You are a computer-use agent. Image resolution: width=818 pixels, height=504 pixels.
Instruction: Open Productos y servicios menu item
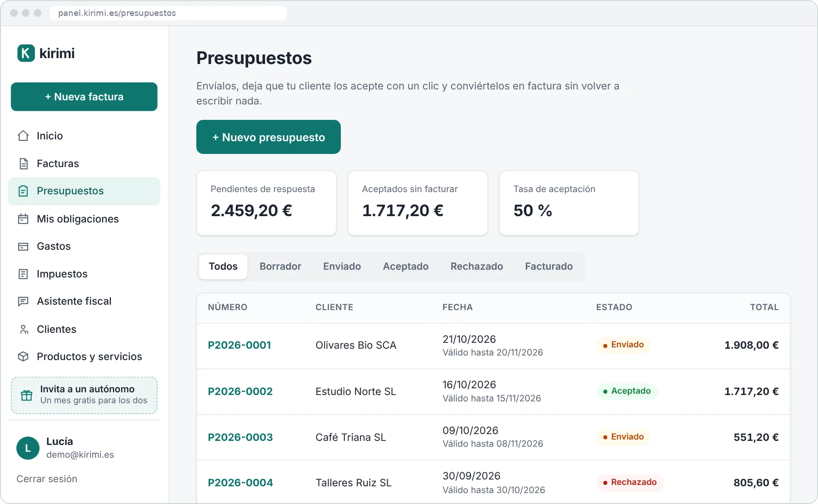(x=84, y=356)
